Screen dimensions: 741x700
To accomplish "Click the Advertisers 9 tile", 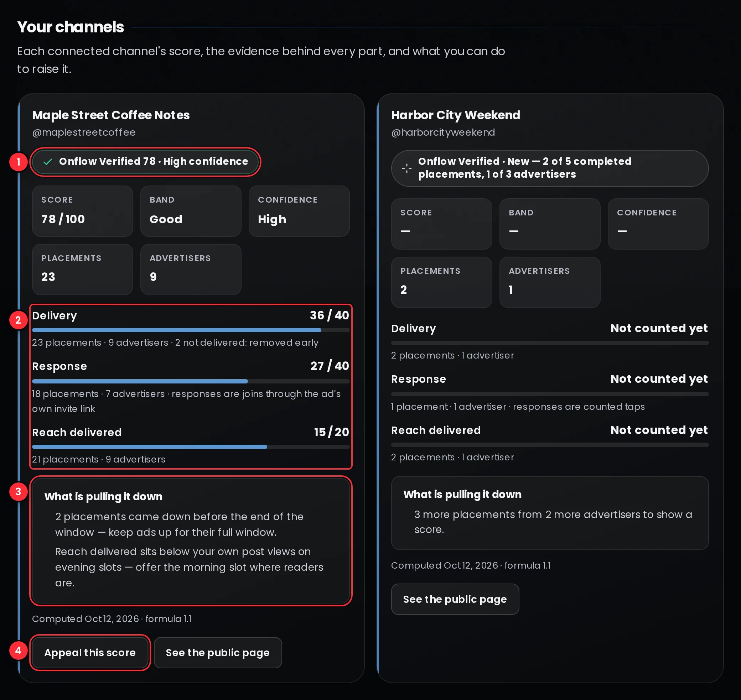I will 191,270.
